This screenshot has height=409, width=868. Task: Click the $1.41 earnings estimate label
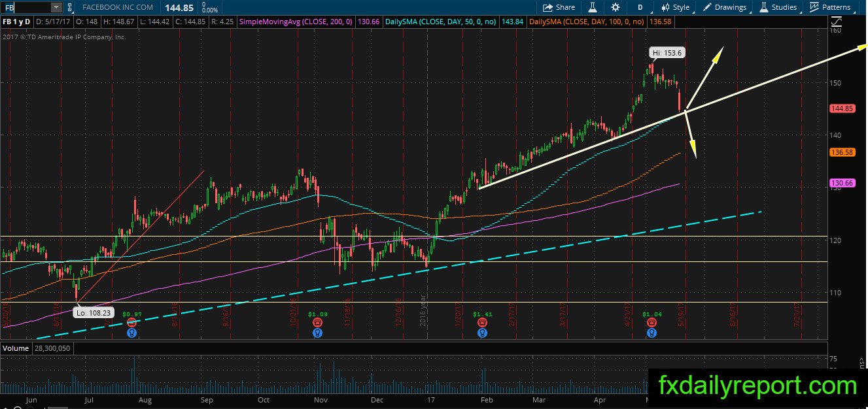coord(482,314)
